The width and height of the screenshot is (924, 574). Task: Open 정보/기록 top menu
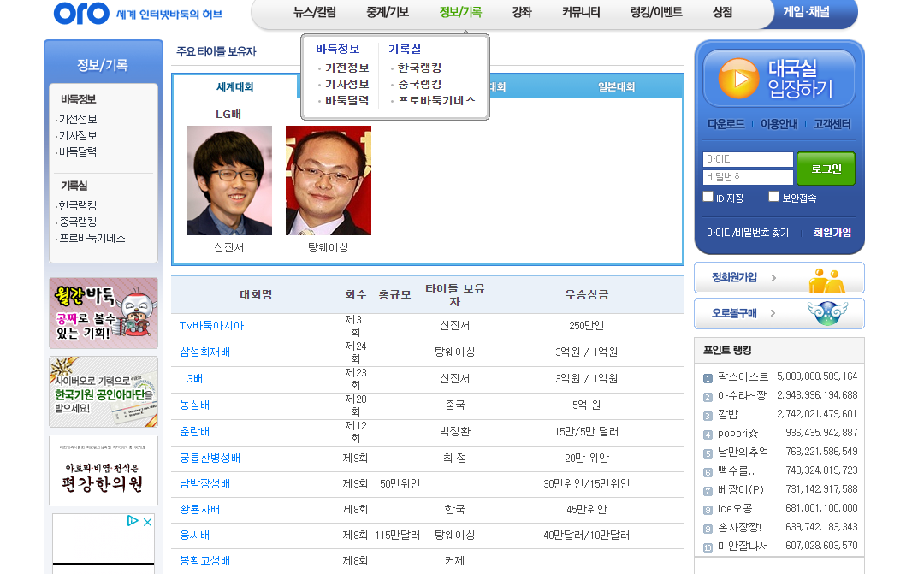[460, 12]
